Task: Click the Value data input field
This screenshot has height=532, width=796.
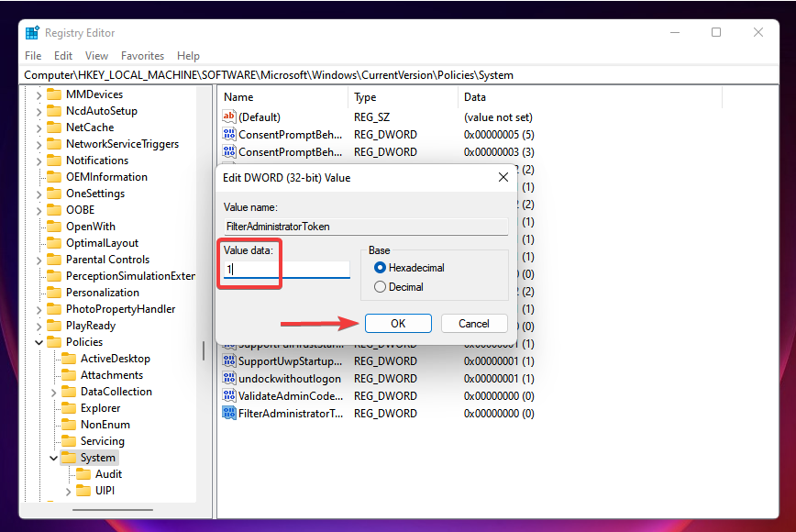Action: point(287,269)
